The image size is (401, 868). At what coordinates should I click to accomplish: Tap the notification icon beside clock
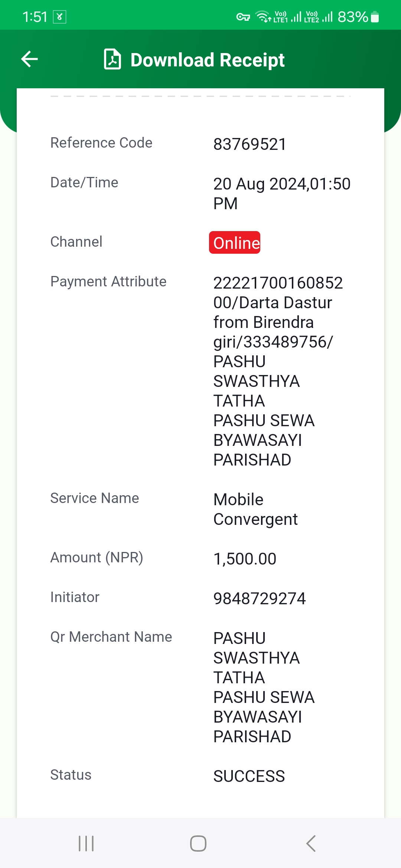59,17
